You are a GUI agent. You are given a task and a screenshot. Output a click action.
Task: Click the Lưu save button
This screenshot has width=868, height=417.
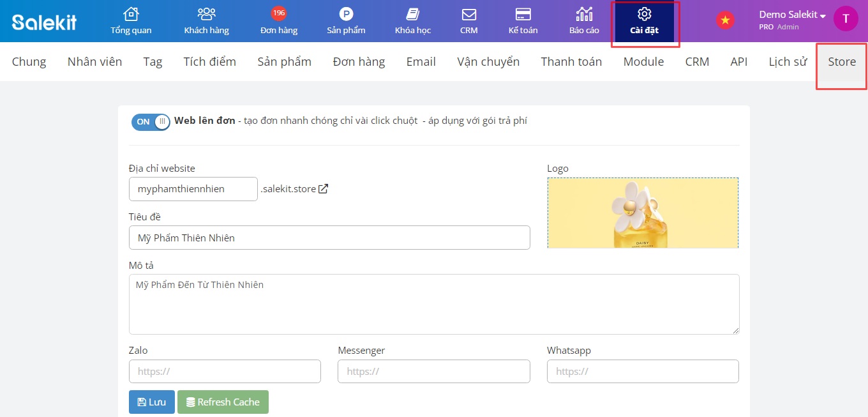[151, 402]
